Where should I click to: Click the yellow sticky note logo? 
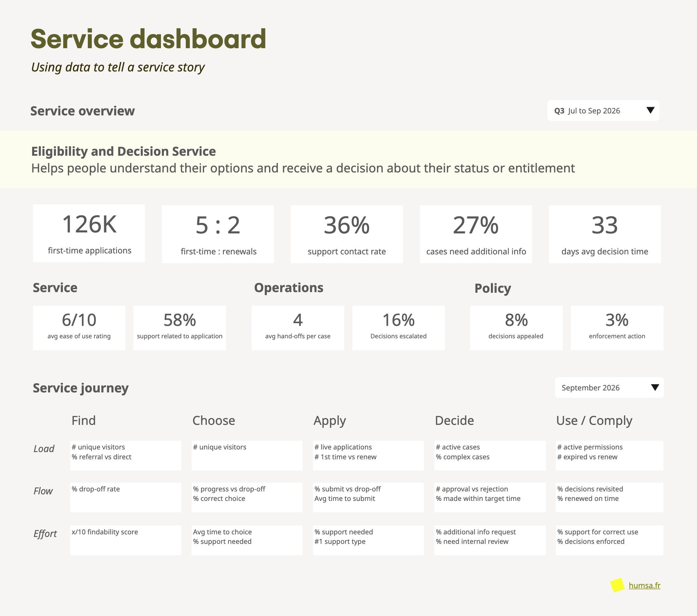tap(618, 585)
